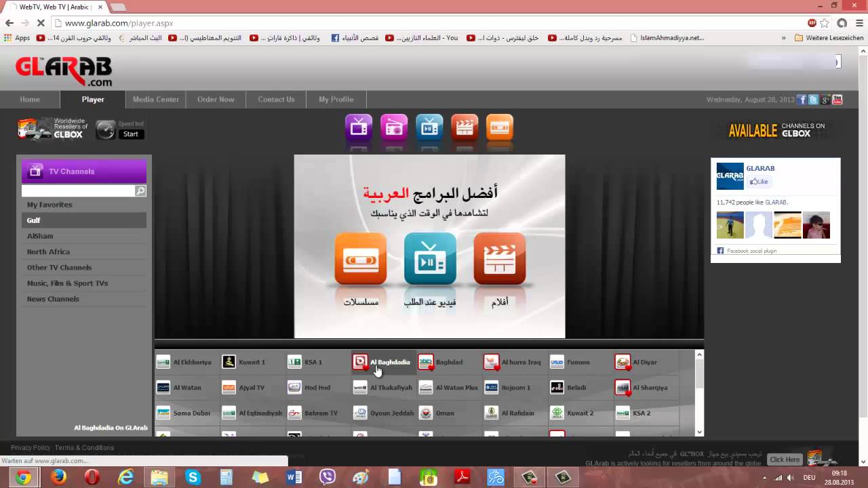This screenshot has width=868, height=488.
Task: Bookmark this page with star icon
Action: [x=825, y=23]
